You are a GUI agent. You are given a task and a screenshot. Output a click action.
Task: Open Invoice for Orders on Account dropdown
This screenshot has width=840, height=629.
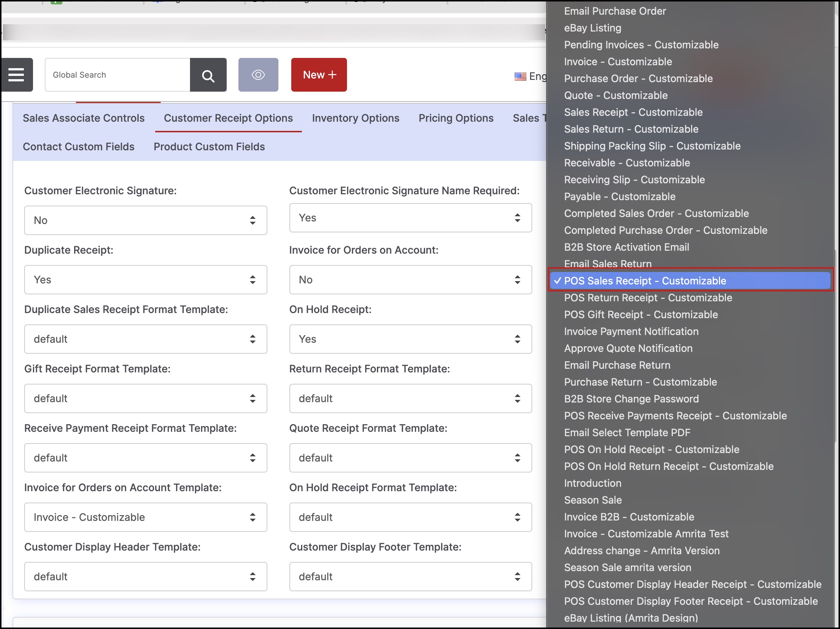(x=410, y=280)
